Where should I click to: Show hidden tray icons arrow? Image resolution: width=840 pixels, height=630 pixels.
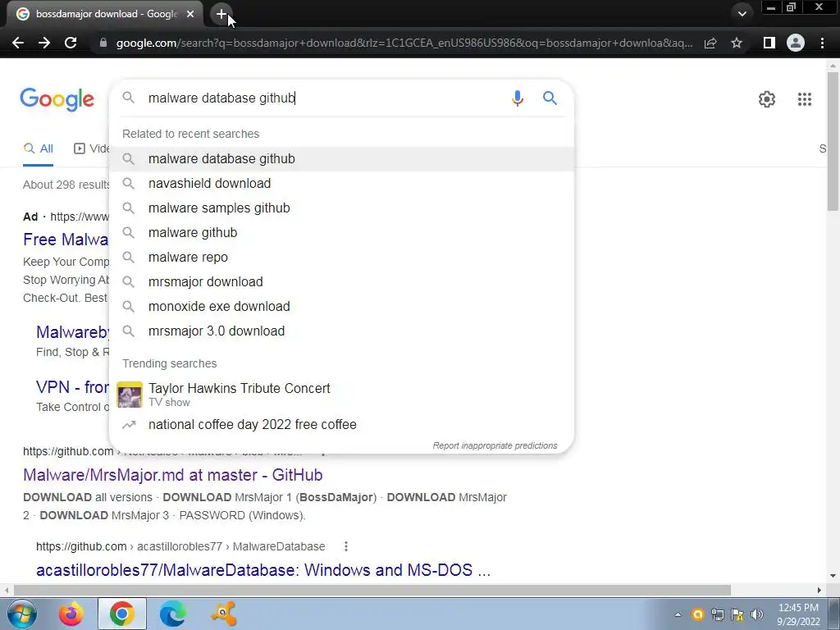tap(678, 614)
